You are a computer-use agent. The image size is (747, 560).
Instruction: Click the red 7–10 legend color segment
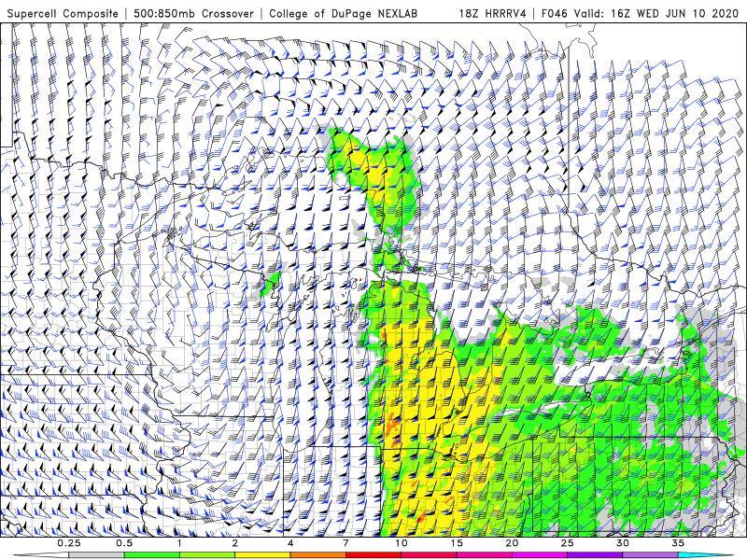(x=373, y=555)
